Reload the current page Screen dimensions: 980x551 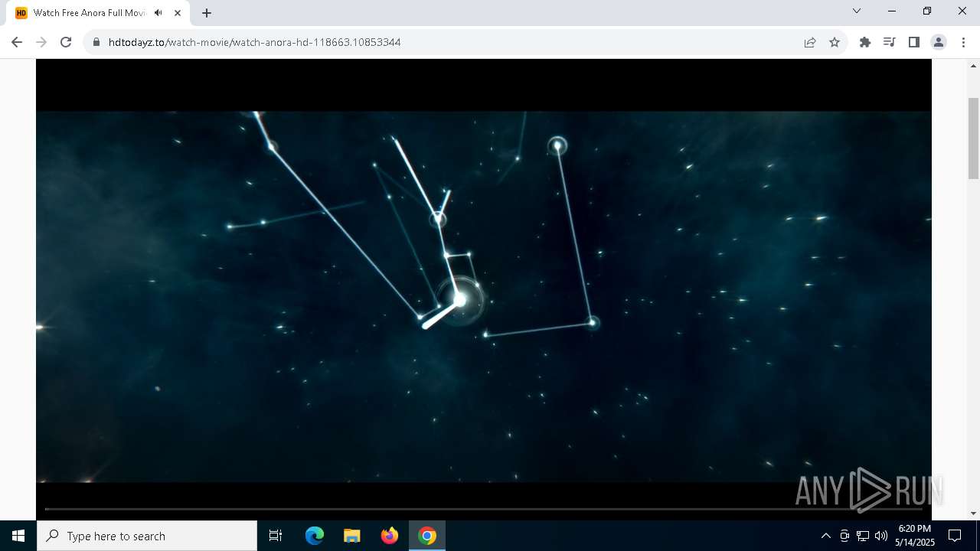pos(66,42)
